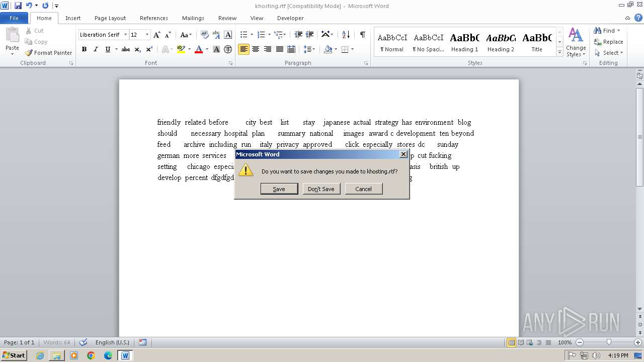Click the Zoom Out minus button

(579, 342)
